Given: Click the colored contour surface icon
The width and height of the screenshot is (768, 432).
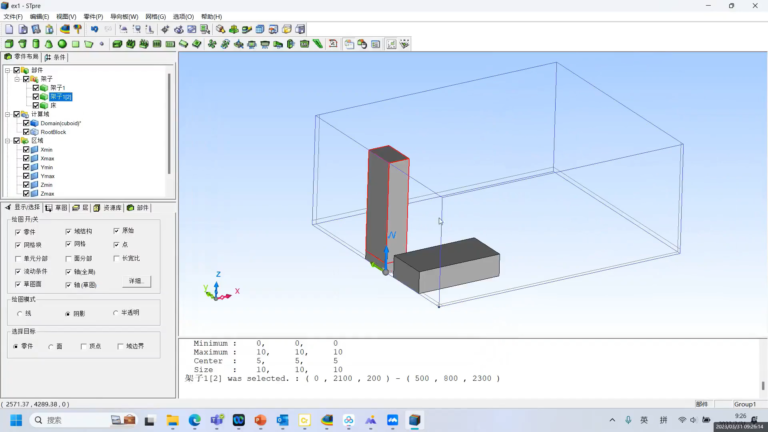Looking at the screenshot, I should (65, 29).
